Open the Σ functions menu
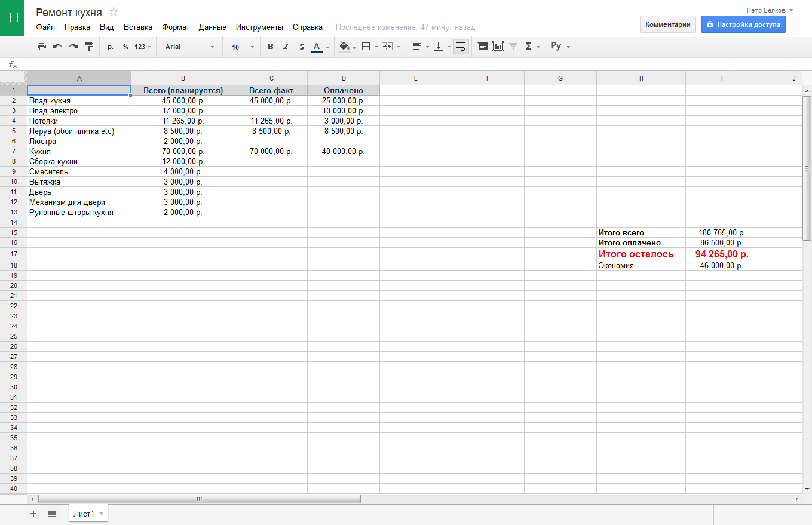Image resolution: width=812 pixels, height=525 pixels. click(x=532, y=47)
